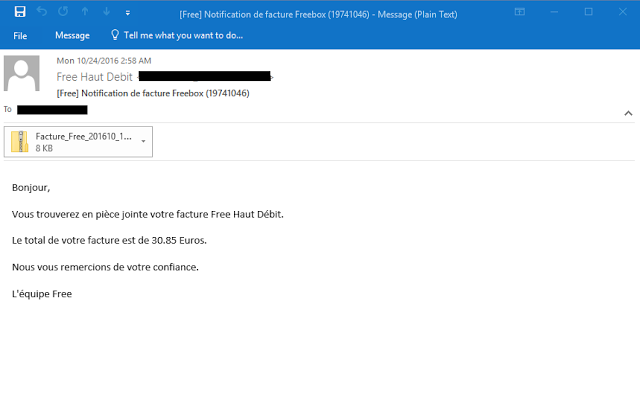Go to previous item with up arrow
The height and width of the screenshot is (404, 640).
(84, 12)
